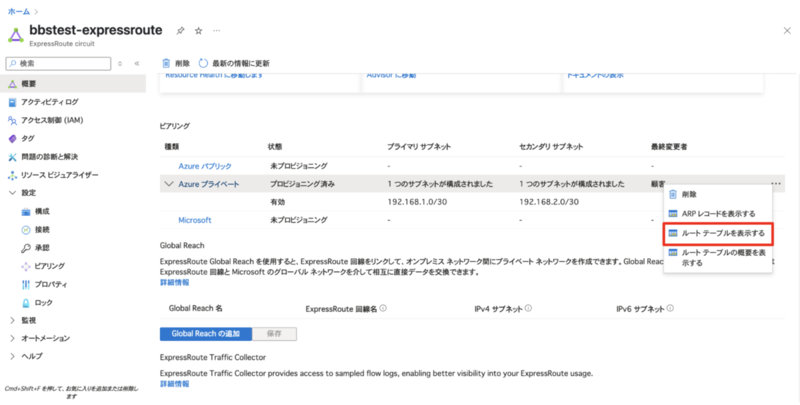
Task: Click the 検索 sidebar search box
Action: 58,63
